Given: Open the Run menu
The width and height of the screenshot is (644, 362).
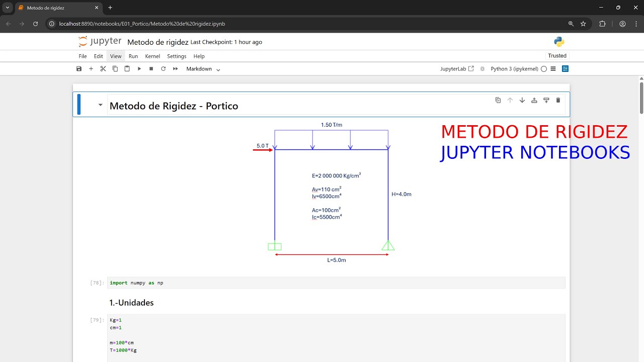Looking at the screenshot, I should point(133,56).
